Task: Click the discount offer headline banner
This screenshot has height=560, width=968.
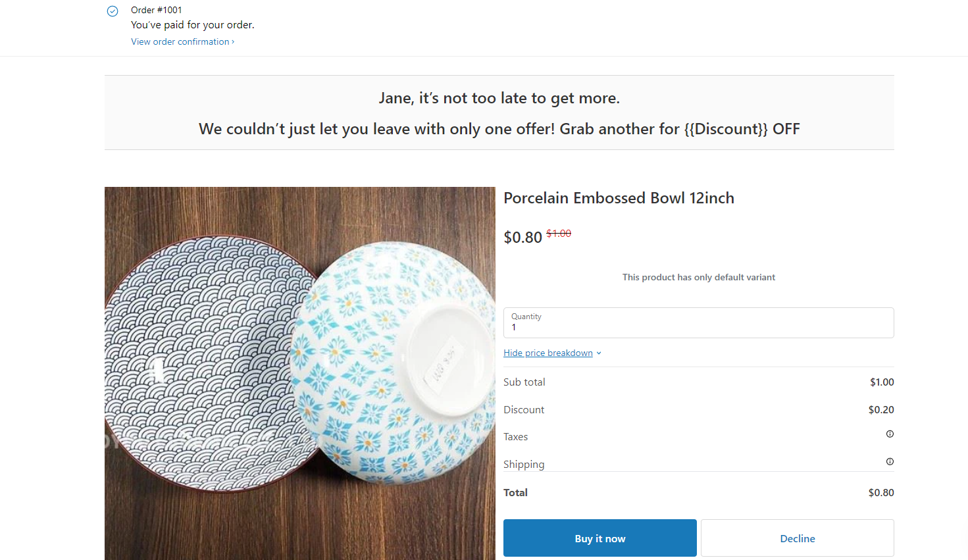Action: [499, 129]
